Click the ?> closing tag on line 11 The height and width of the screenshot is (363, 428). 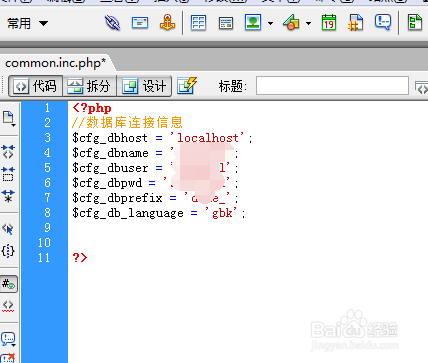[80, 258]
